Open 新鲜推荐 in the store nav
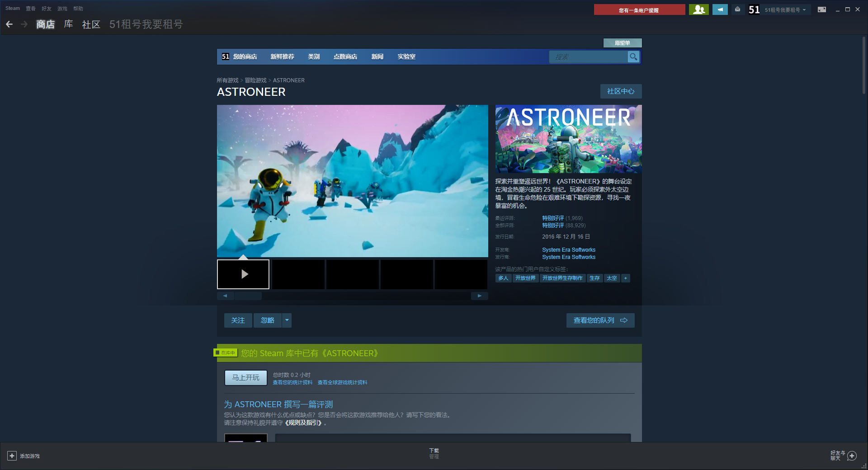Screen dimensions: 868x470 (x=283, y=56)
